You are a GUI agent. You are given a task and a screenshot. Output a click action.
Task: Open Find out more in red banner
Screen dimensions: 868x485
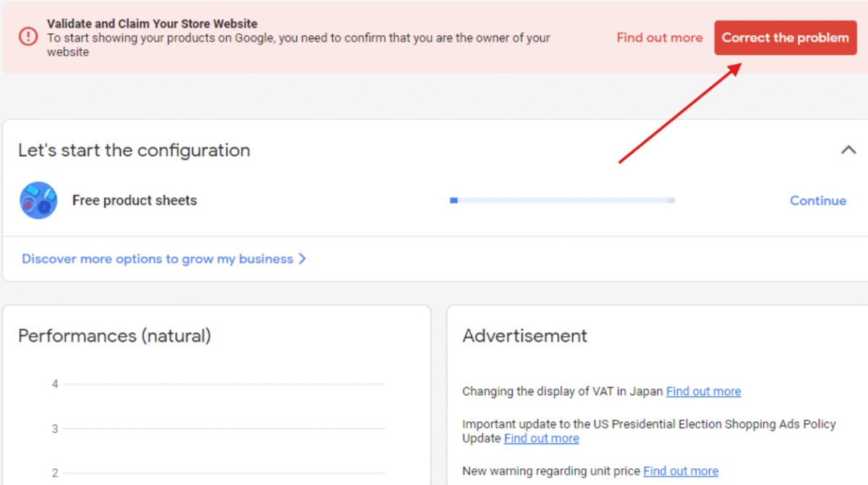tap(659, 38)
